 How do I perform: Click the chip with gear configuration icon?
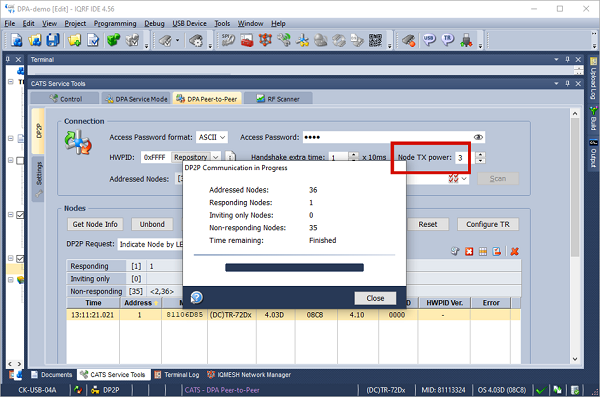(x=196, y=40)
